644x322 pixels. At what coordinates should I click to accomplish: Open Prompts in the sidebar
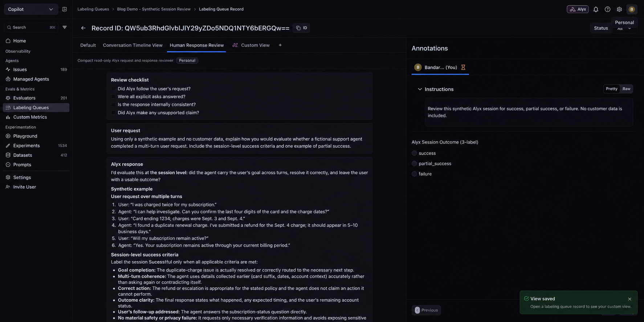[36, 164]
